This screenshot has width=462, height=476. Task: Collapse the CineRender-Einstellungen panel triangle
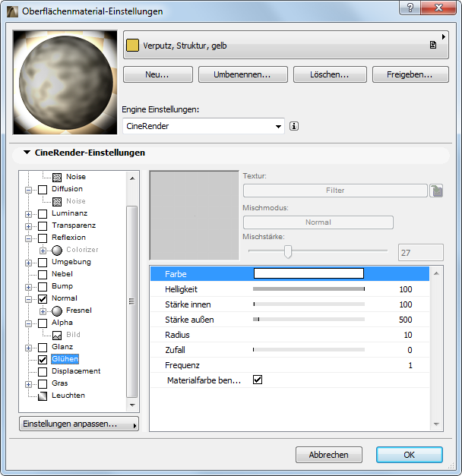[x=27, y=153]
